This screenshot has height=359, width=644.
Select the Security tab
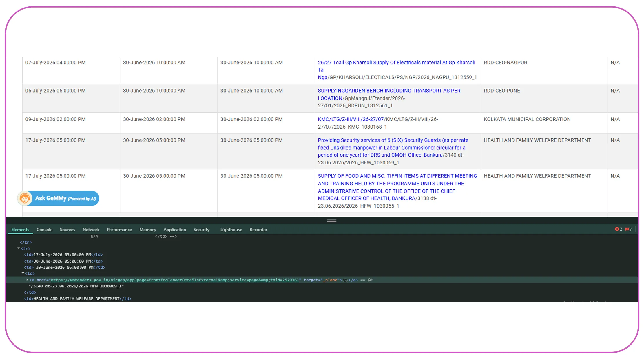(x=201, y=230)
